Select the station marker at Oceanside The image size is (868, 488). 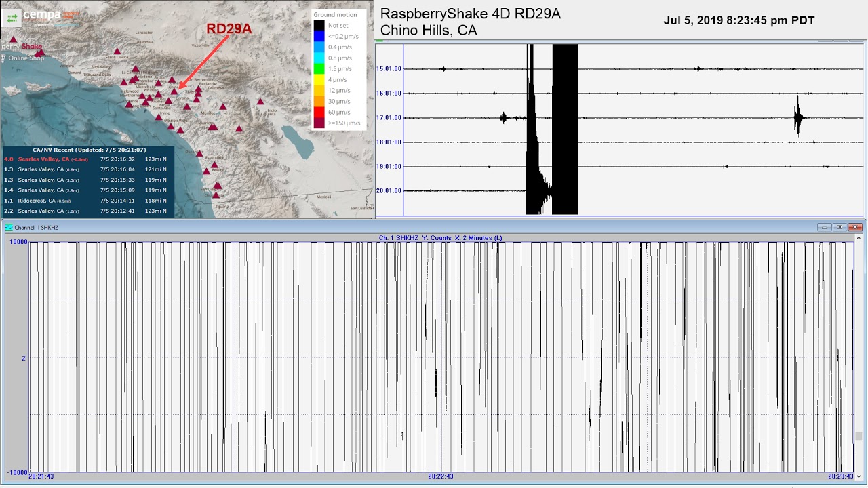click(199, 154)
